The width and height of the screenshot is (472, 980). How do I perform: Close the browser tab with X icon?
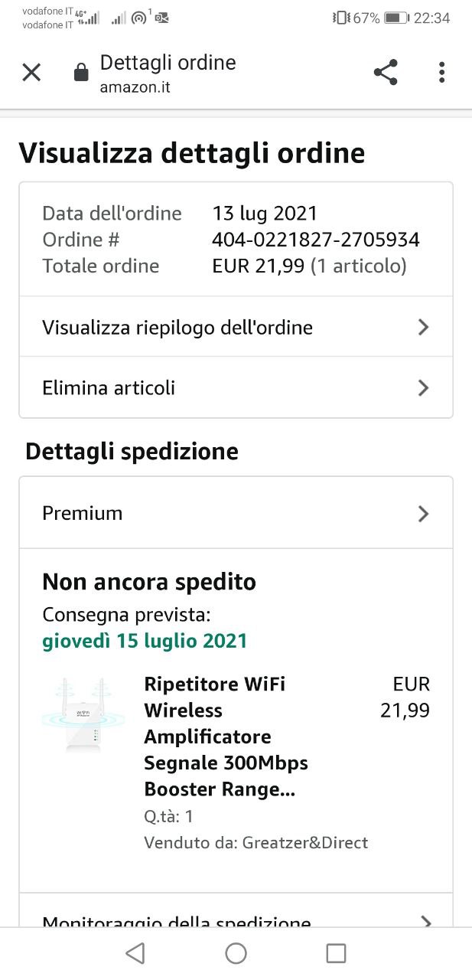coord(31,73)
